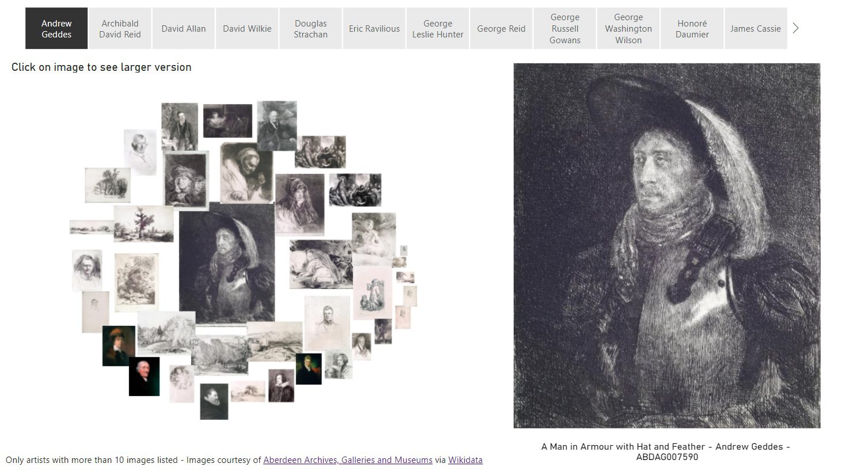The height and width of the screenshot is (471, 868).
Task: Open George Russell Gowans tab
Action: point(565,28)
